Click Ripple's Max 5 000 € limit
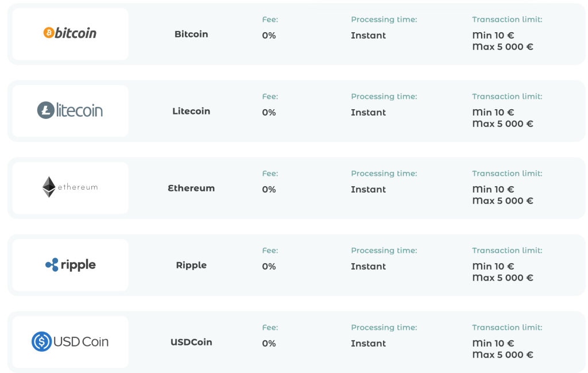 coord(503,278)
